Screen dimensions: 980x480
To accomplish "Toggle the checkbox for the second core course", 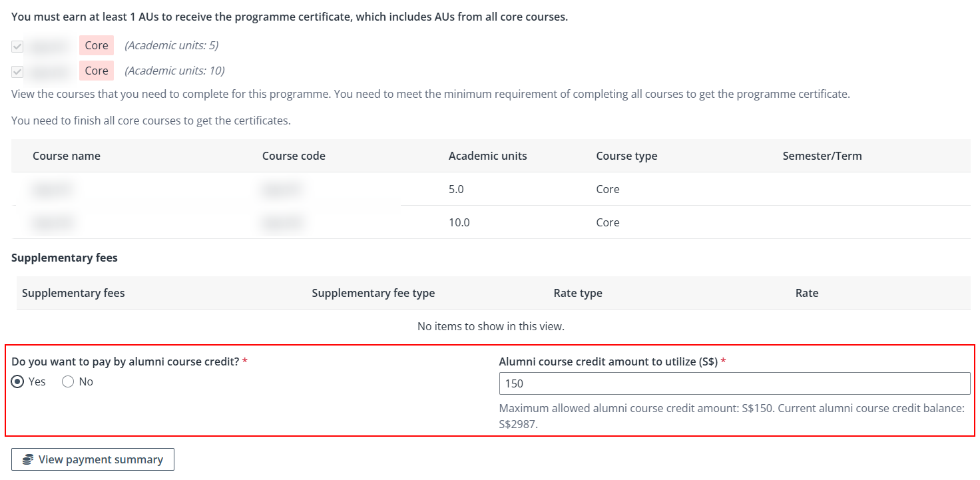I will point(17,71).
